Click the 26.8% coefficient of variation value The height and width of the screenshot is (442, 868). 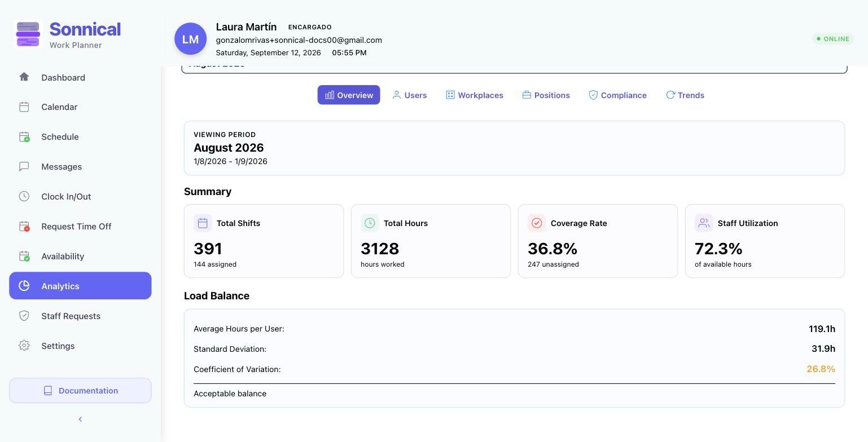pyautogui.click(x=821, y=369)
